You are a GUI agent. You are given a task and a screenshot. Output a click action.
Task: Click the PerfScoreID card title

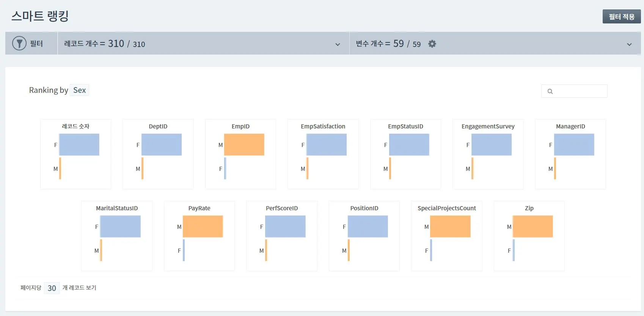click(x=282, y=208)
